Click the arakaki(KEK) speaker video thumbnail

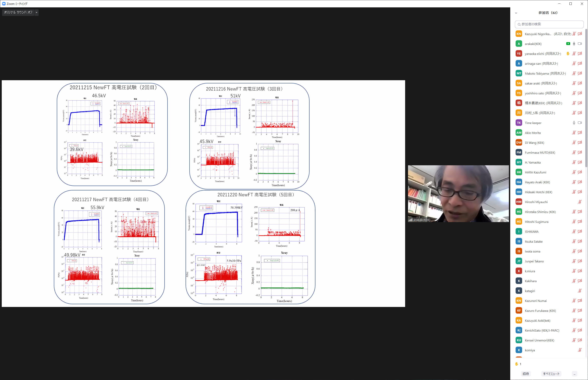pyautogui.click(x=458, y=193)
